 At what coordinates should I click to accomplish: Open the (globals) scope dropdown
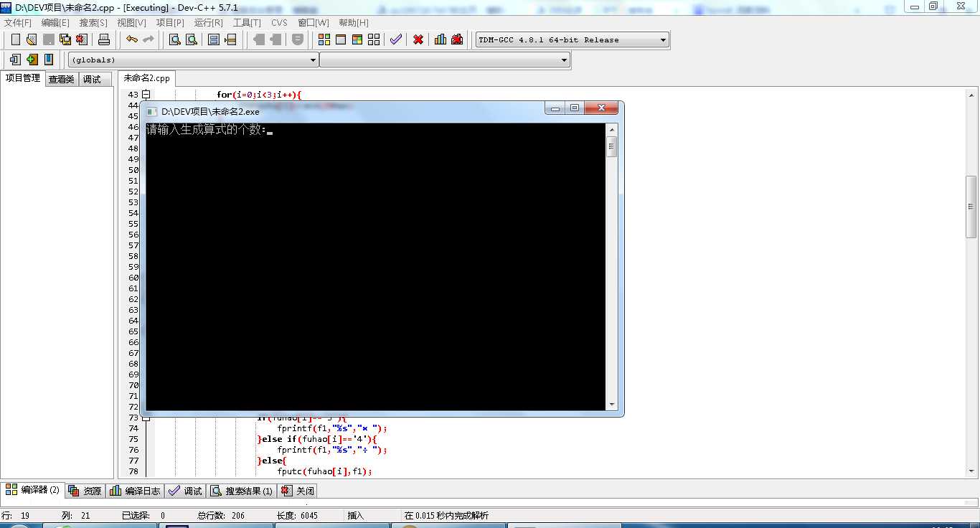click(x=193, y=60)
